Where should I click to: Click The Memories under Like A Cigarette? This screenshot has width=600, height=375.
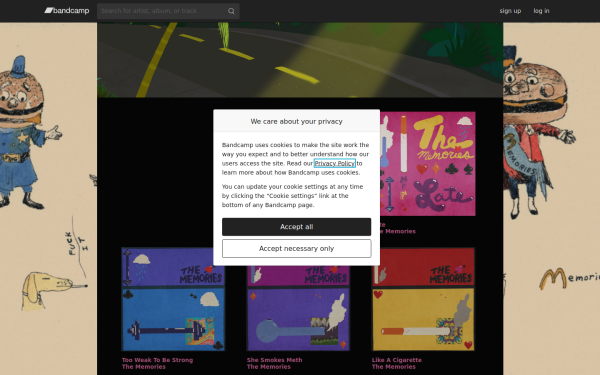tap(393, 367)
